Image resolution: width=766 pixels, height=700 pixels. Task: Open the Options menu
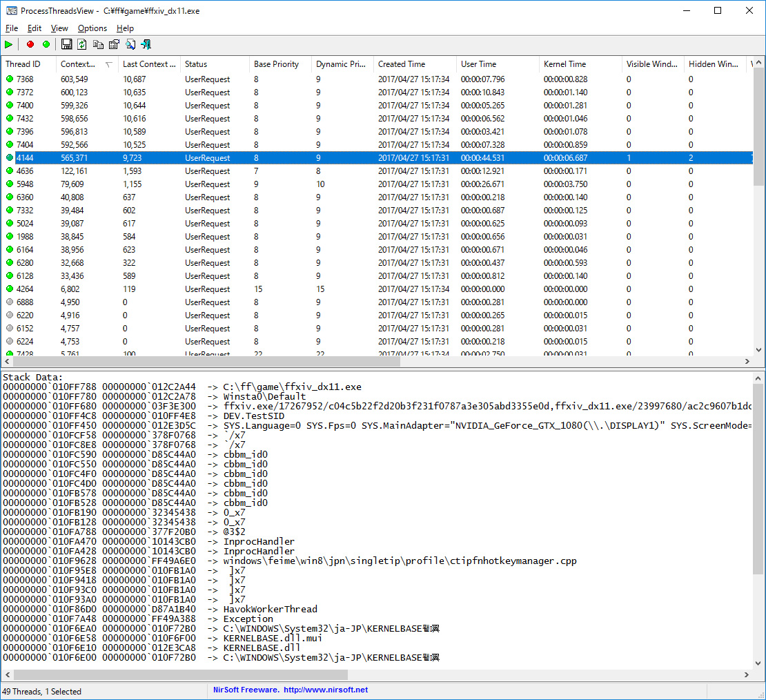click(92, 28)
